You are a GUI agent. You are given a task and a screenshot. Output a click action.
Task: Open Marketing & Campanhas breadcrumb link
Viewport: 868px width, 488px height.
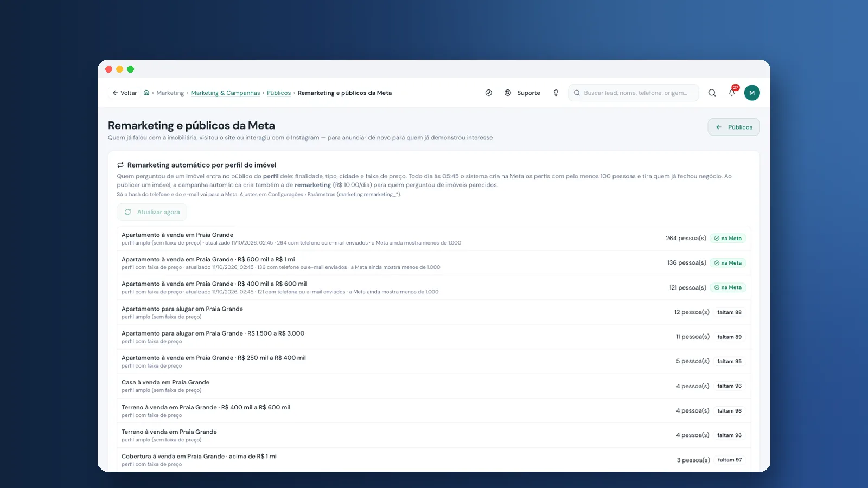(x=226, y=93)
